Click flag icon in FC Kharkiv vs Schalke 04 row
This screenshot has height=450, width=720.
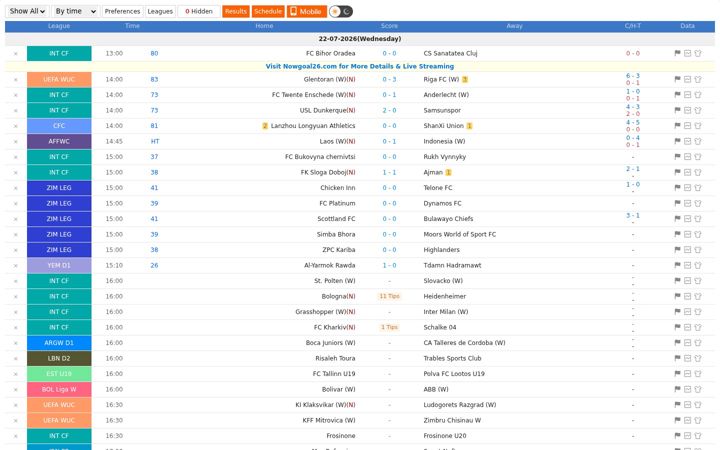[677, 327]
